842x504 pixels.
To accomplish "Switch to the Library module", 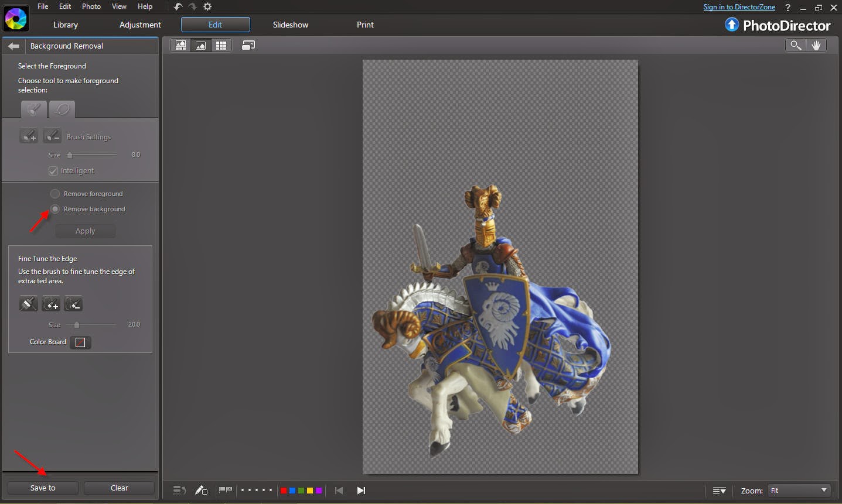I will (x=66, y=25).
